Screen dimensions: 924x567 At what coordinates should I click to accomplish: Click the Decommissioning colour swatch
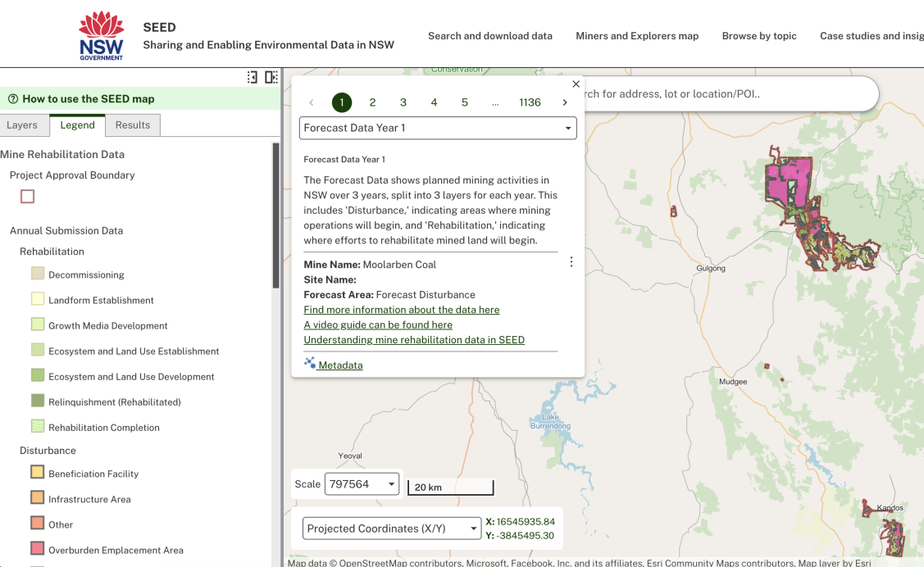pos(38,273)
